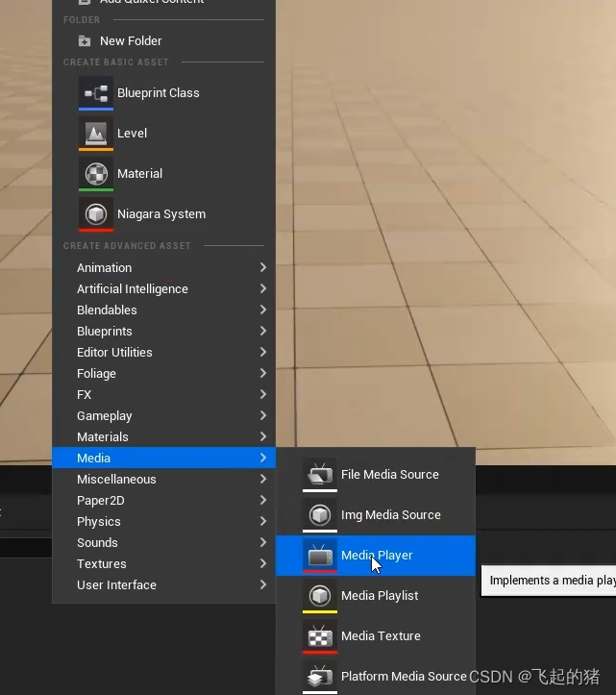Click the FX label
This screenshot has height=695, width=616.
(x=85, y=394)
